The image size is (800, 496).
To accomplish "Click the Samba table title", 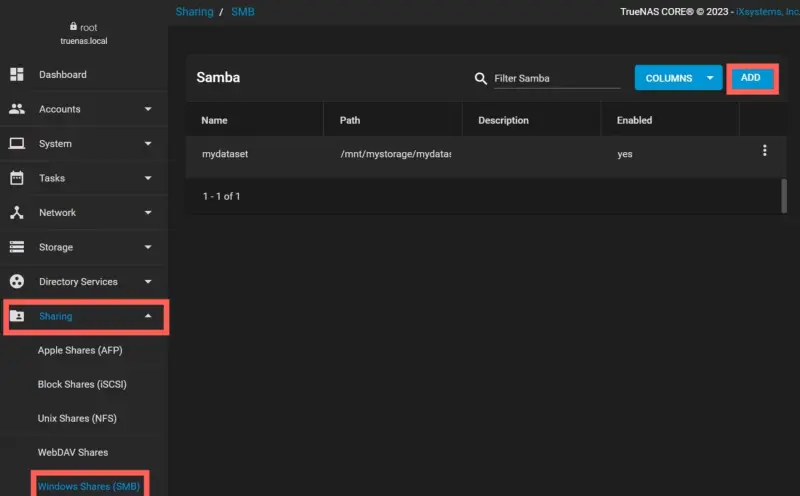I will click(218, 78).
